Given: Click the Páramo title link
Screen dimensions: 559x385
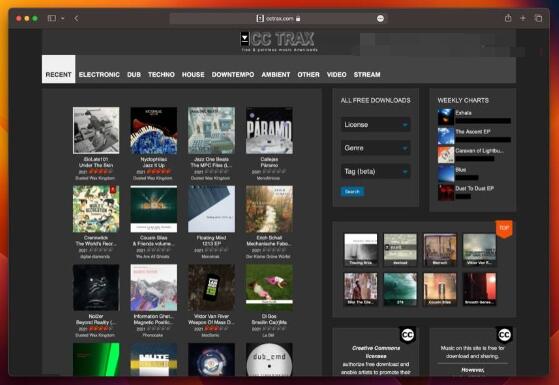Looking at the screenshot, I should (x=269, y=165).
